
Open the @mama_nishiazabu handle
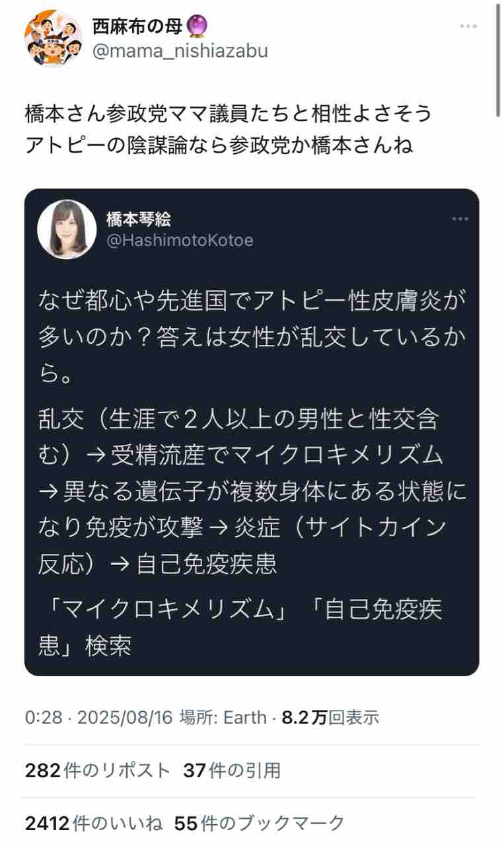[180, 51]
